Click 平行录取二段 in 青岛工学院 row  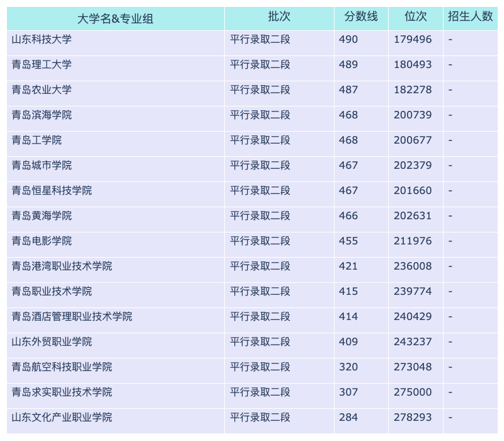(x=260, y=140)
